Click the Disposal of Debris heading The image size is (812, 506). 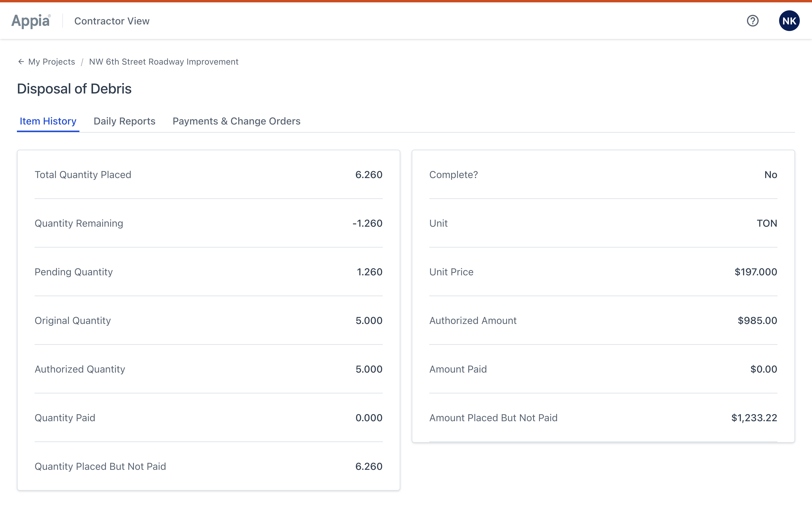(74, 89)
